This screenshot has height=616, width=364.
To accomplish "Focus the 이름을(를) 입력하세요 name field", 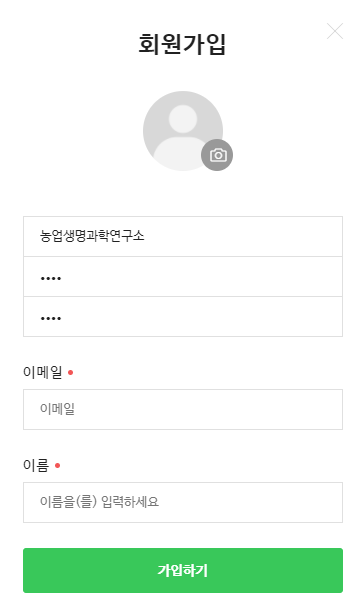I will tap(183, 502).
